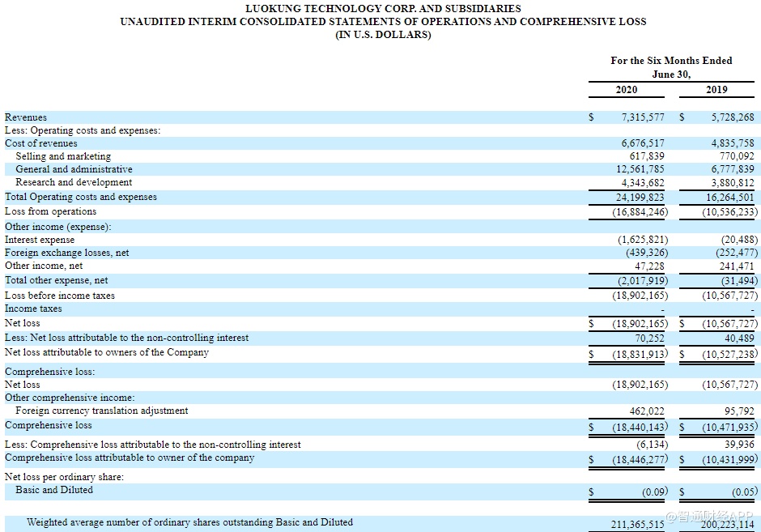Select loss from operations value (16,884,246)

click(x=640, y=212)
